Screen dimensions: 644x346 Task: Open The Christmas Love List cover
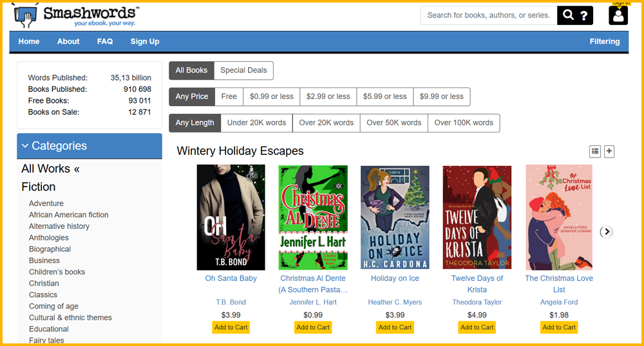pyautogui.click(x=559, y=217)
